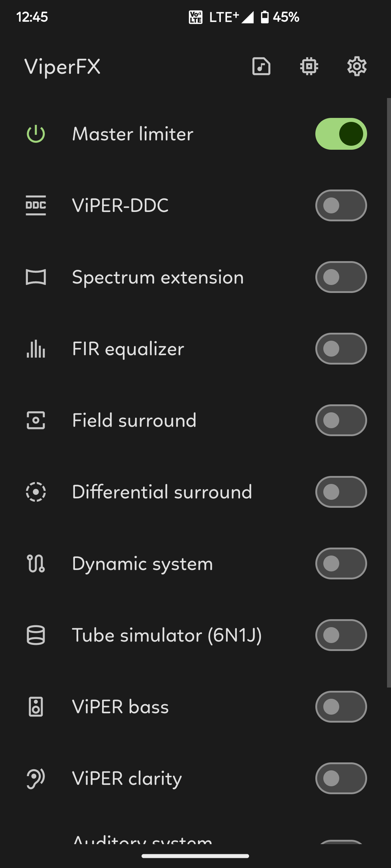Tap the Tube simulator cylinder icon
This screenshot has height=868, width=391.
(x=36, y=635)
